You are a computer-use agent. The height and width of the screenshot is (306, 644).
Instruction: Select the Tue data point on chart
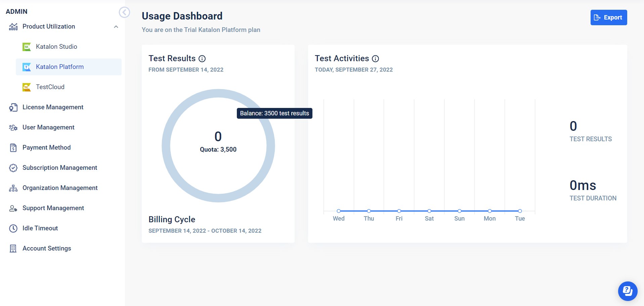click(520, 211)
